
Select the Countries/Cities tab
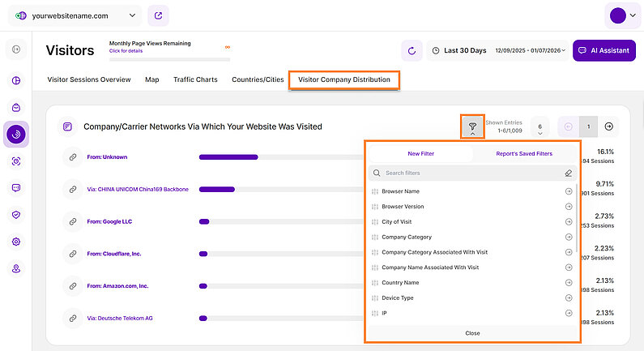click(x=258, y=79)
